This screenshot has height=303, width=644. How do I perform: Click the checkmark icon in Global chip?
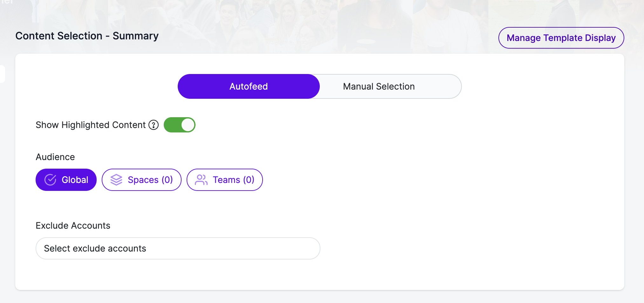click(x=50, y=180)
